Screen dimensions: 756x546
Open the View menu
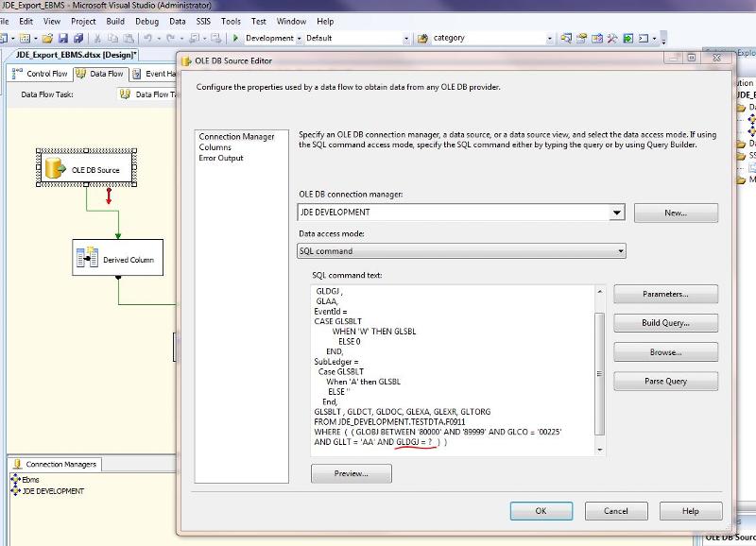tap(52, 21)
